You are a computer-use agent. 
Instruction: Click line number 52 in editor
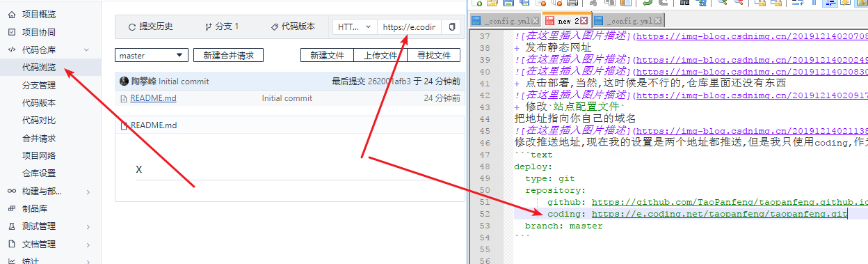[485, 214]
